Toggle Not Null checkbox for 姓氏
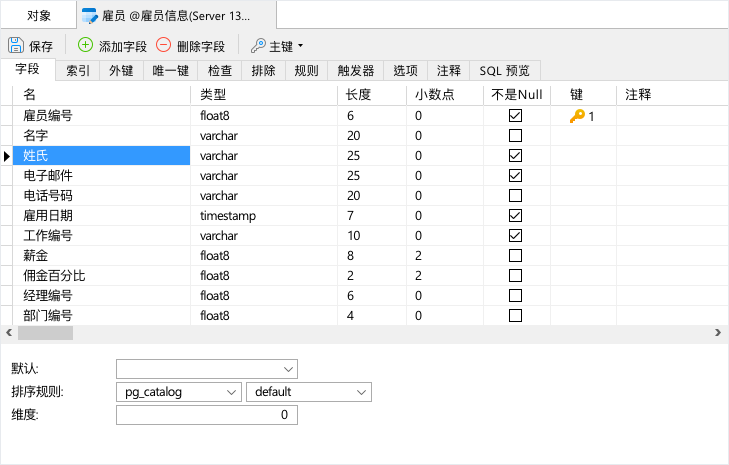This screenshot has height=465, width=729. (x=515, y=155)
